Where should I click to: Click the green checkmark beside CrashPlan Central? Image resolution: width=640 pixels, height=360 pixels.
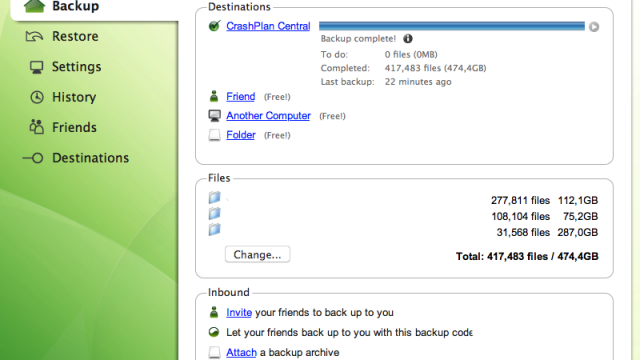point(214,26)
